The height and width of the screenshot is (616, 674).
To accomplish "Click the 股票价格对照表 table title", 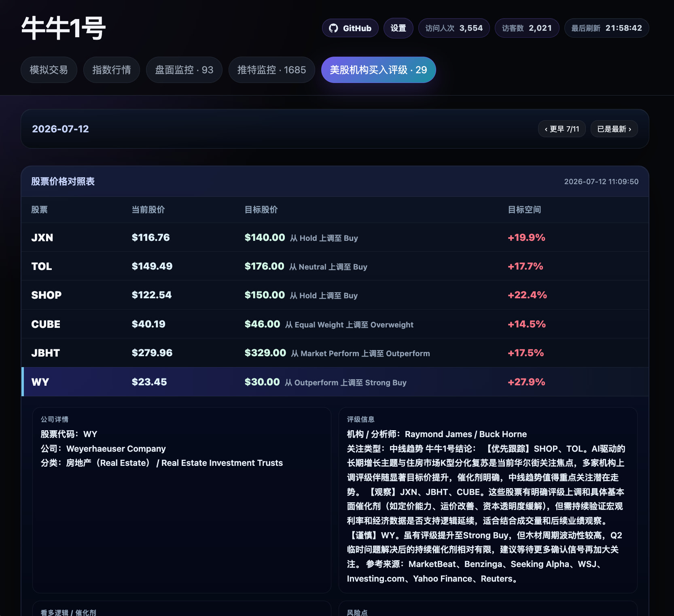I will 63,181.
